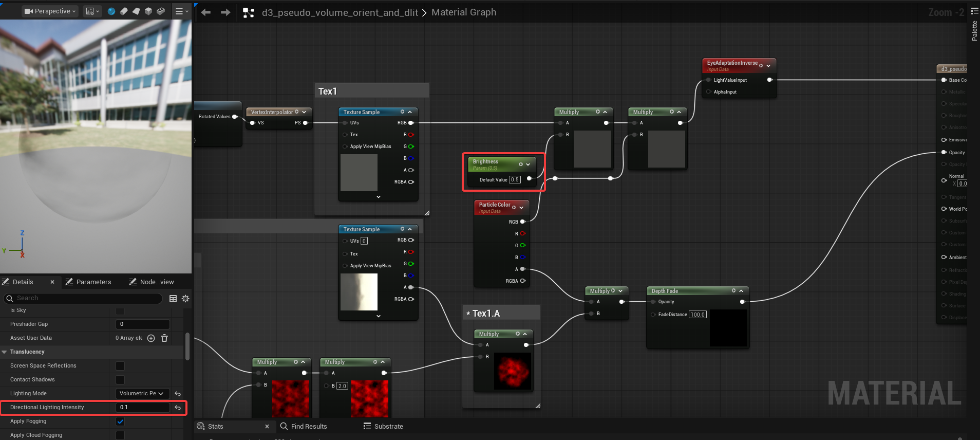This screenshot has width=980, height=440.
Task: Click the d3_pseudo_volume_orient_and_dlit breadcrumb
Action: [340, 12]
